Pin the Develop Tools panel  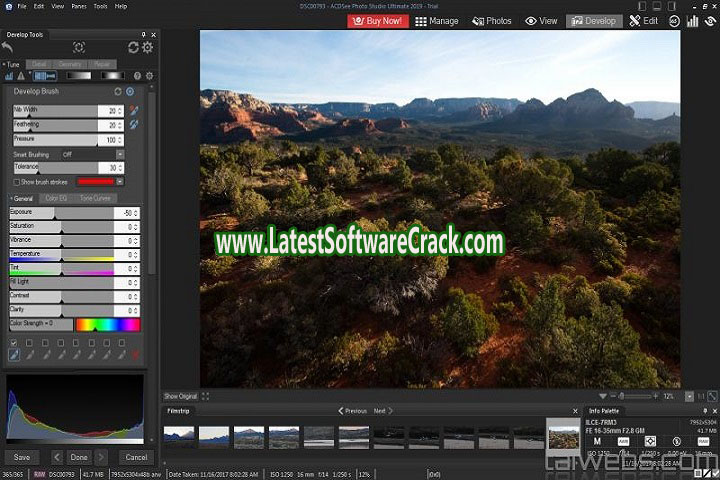coord(143,34)
